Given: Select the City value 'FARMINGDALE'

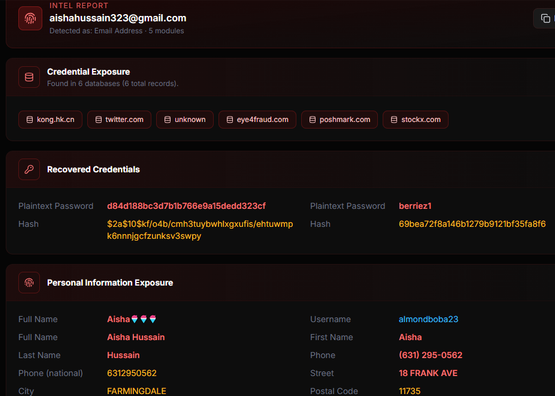Looking at the screenshot, I should click(x=137, y=391).
